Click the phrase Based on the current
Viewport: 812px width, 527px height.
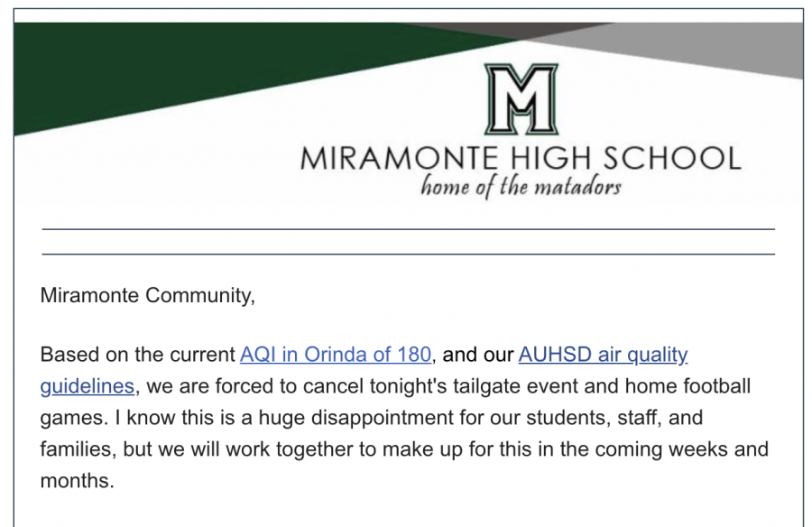137,355
